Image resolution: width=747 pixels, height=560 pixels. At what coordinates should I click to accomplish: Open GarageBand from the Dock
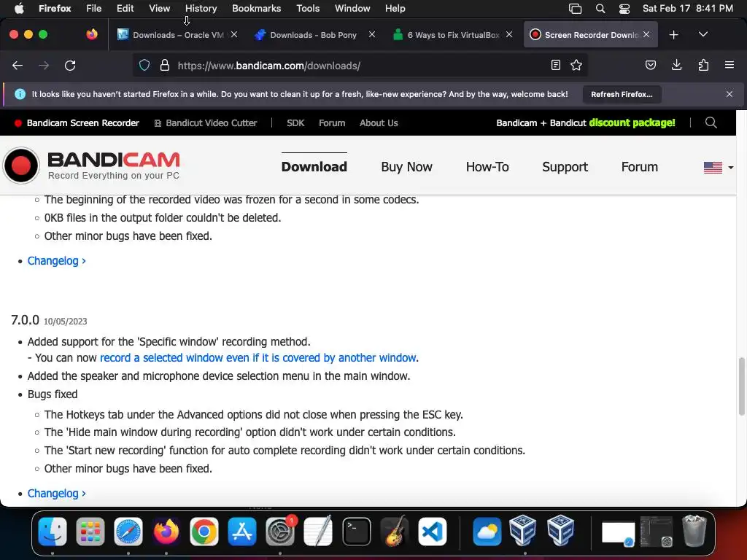coord(395,532)
